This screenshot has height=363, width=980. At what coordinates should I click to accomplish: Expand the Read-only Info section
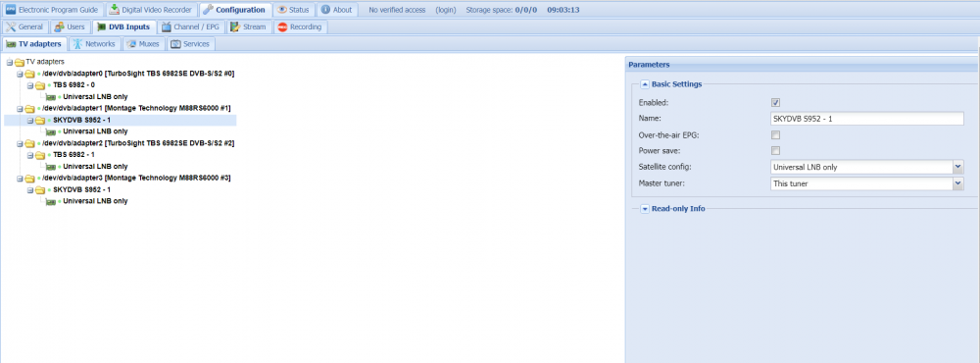645,208
